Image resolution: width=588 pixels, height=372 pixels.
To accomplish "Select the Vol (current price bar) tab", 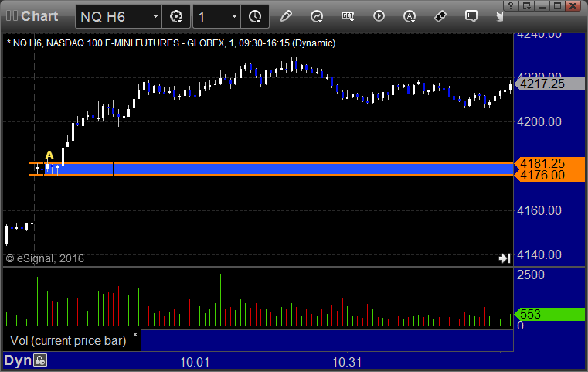I will click(68, 340).
